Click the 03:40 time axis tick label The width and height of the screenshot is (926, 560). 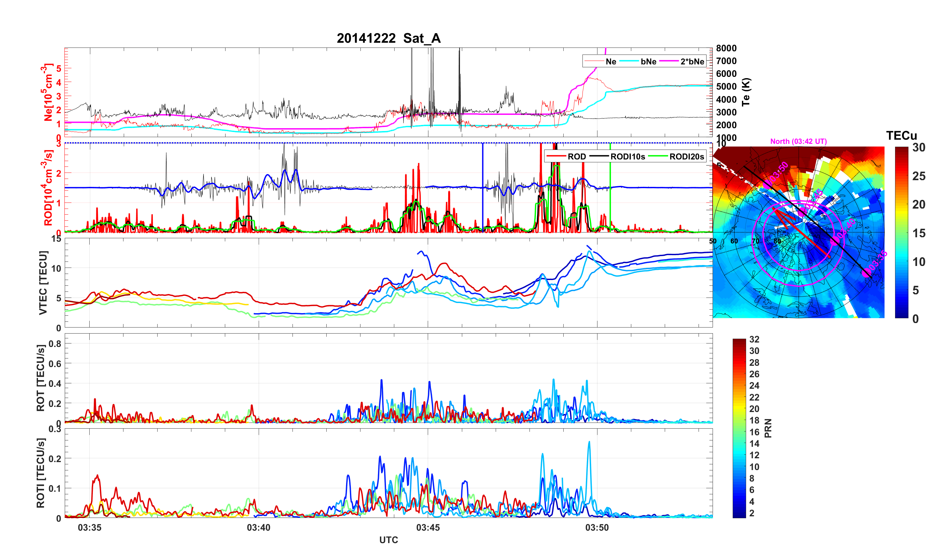pyautogui.click(x=259, y=527)
